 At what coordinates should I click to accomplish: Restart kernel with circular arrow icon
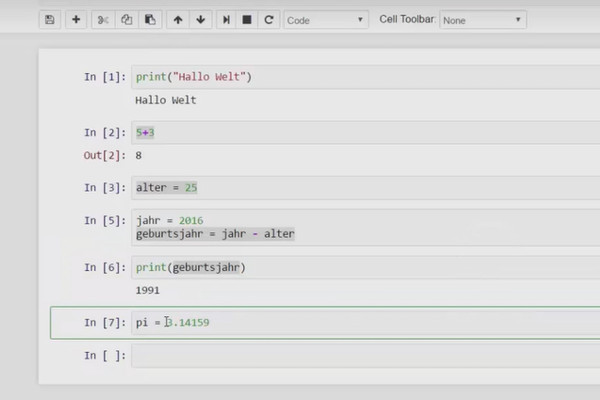tap(269, 20)
